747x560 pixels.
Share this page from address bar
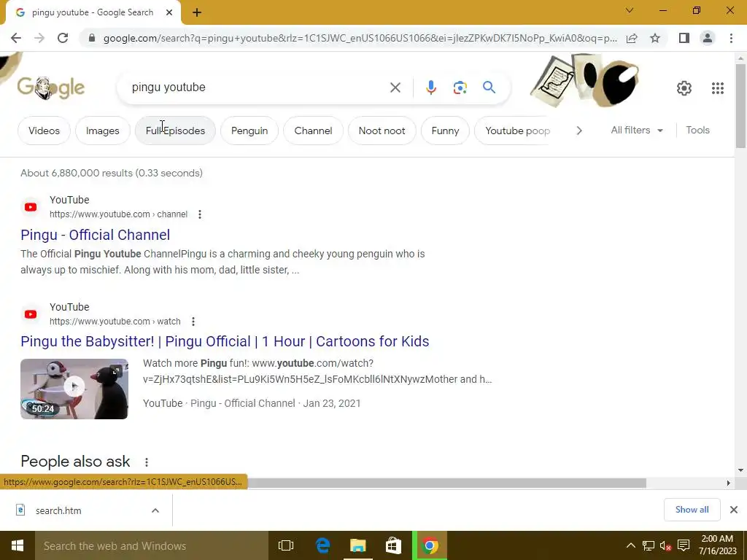(x=632, y=38)
